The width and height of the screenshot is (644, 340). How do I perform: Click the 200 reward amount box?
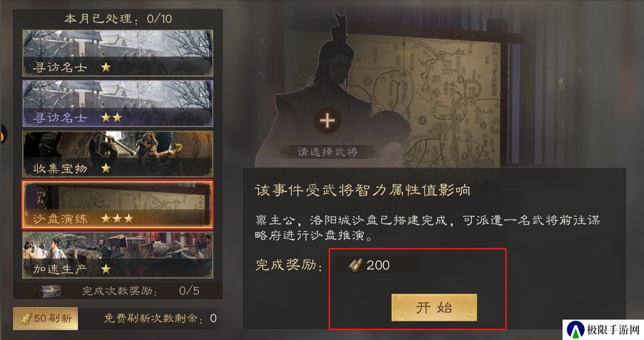(377, 265)
